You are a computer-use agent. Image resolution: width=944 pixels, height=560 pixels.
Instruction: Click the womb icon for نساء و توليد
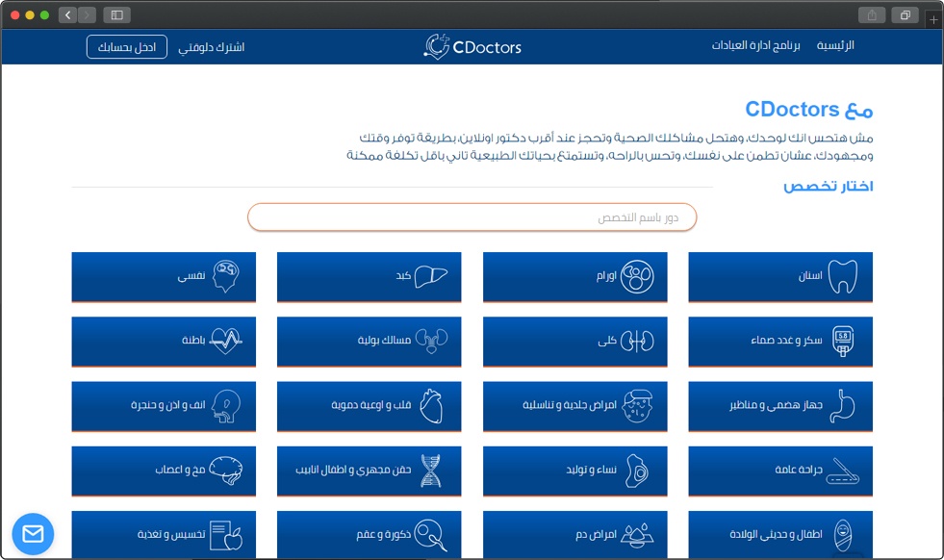tap(637, 471)
